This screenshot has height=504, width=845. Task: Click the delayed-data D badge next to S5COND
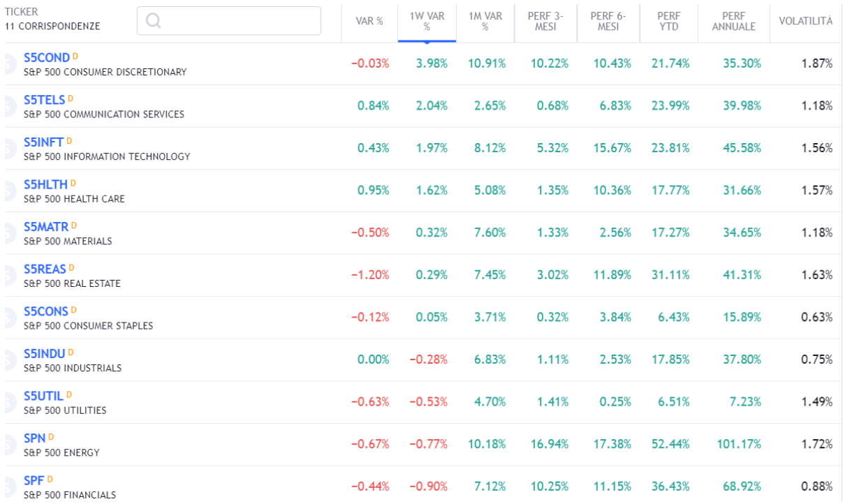click(x=75, y=56)
